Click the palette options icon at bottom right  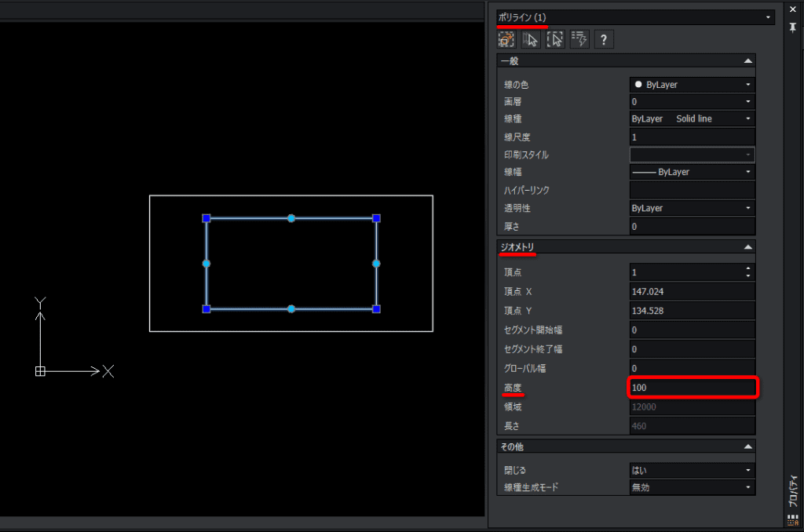(x=793, y=519)
